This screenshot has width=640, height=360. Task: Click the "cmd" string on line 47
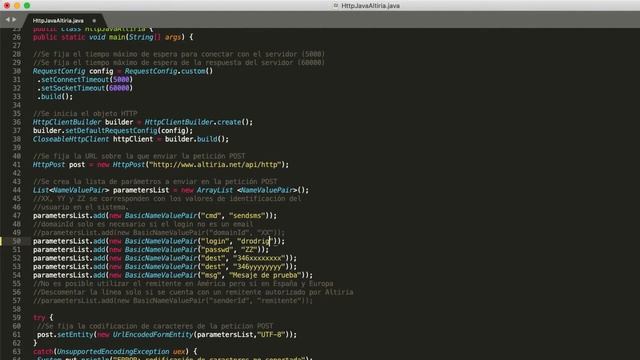pyautogui.click(x=211, y=216)
